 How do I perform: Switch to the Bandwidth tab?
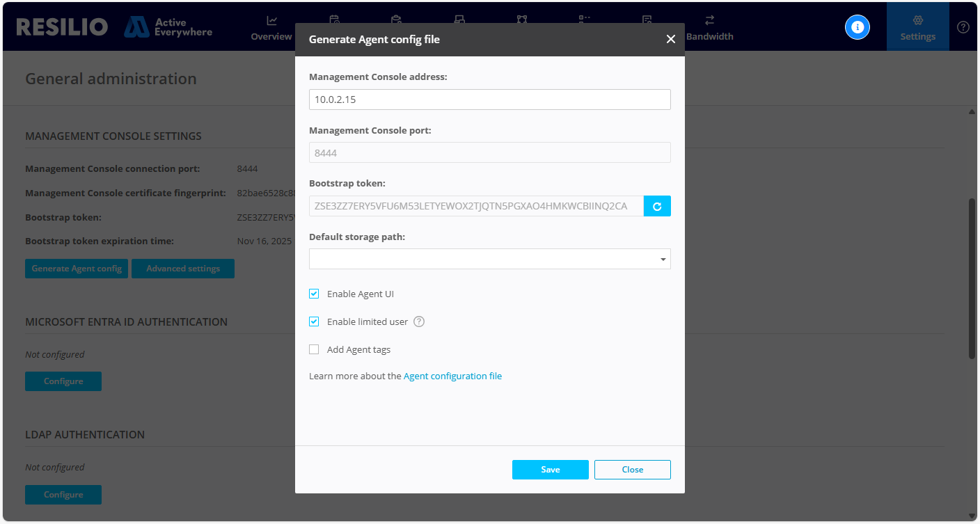pos(709,28)
